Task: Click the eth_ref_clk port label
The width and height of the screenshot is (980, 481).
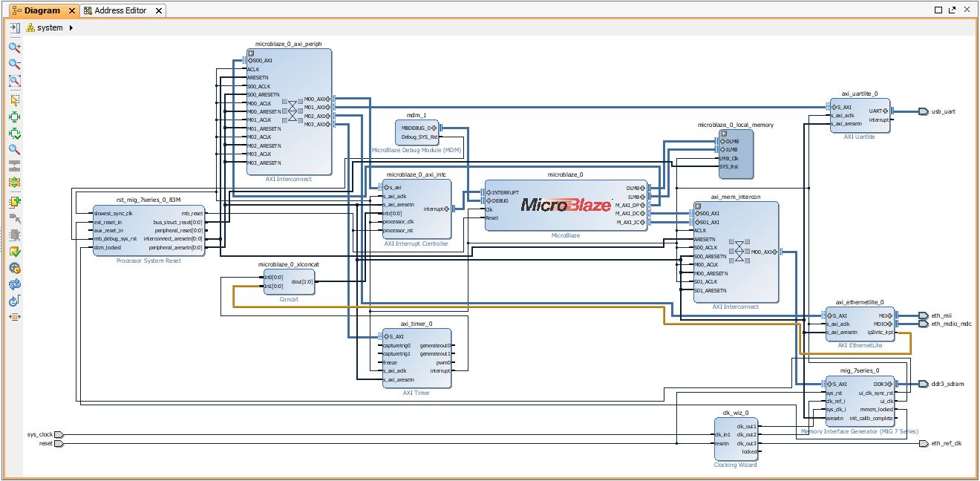Action: pos(946,443)
